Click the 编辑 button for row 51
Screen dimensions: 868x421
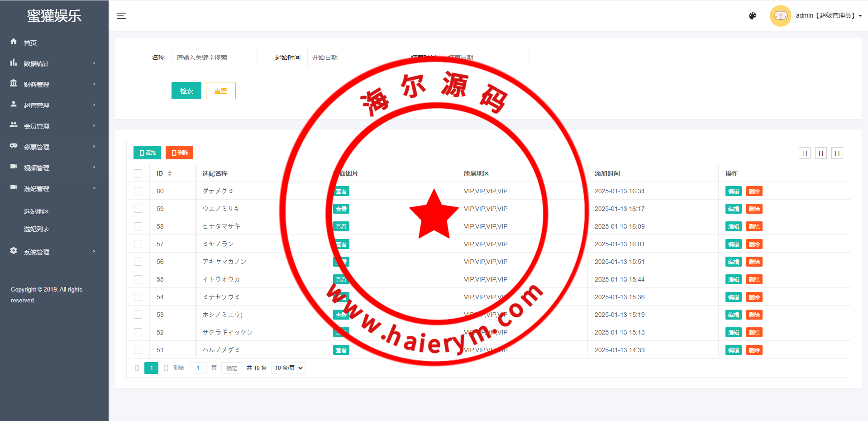click(x=733, y=350)
